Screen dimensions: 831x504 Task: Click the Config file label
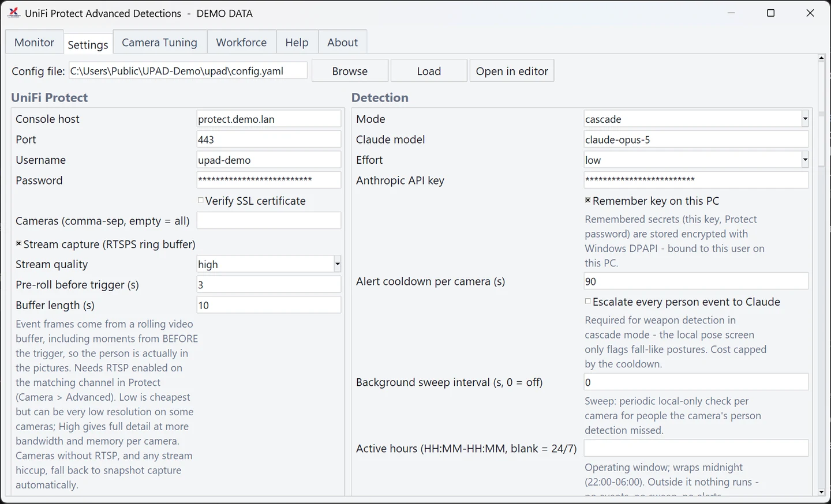tap(38, 71)
